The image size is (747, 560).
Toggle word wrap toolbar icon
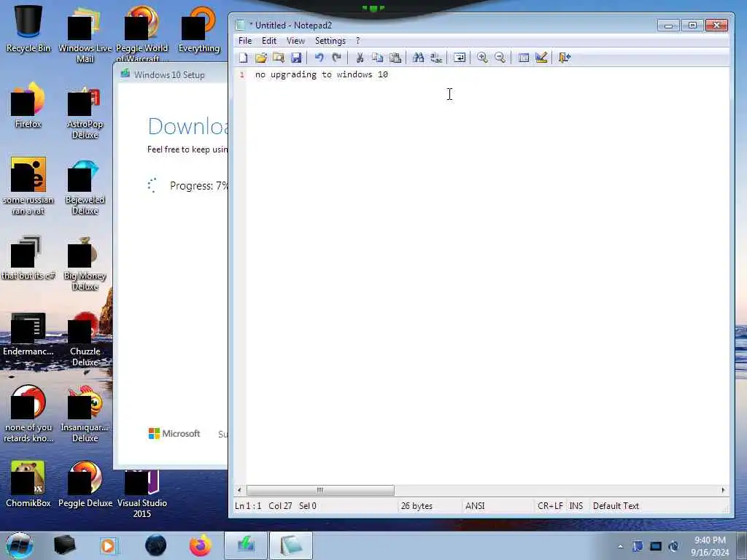point(460,58)
